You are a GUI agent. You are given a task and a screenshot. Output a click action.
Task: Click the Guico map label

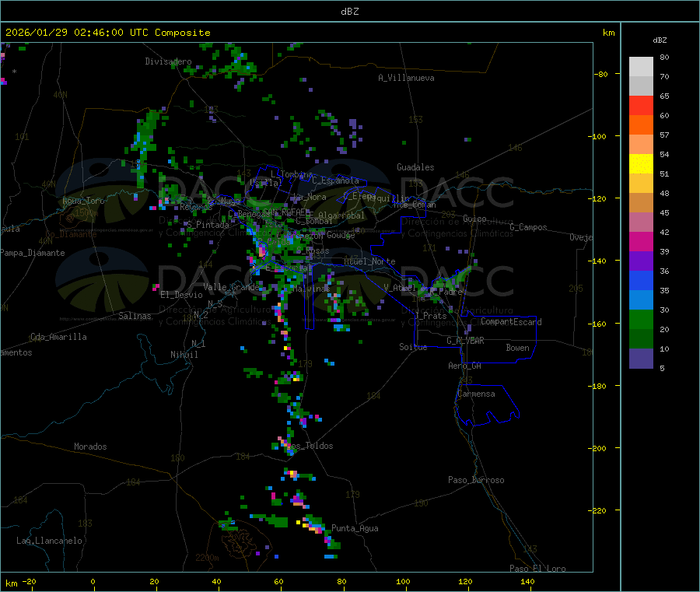pos(474,219)
